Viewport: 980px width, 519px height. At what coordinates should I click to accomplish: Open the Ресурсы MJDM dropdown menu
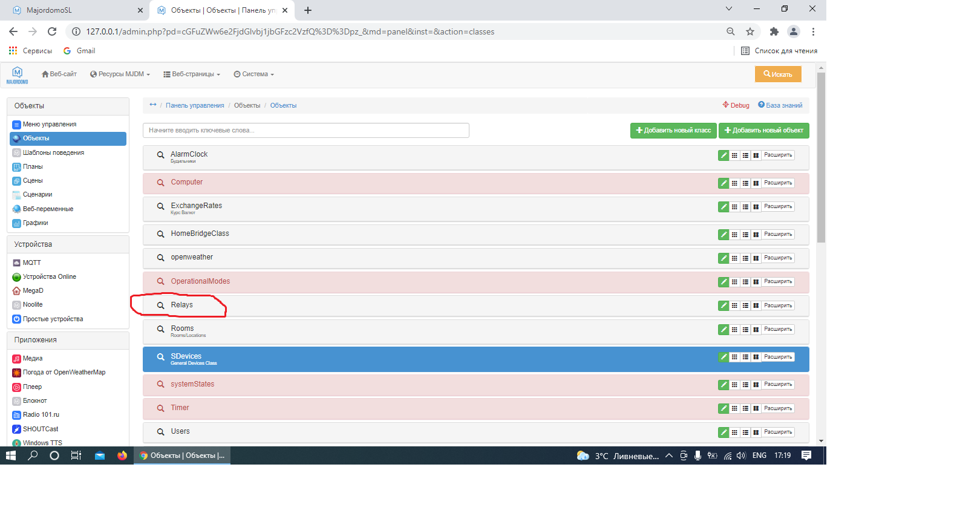[x=120, y=74]
